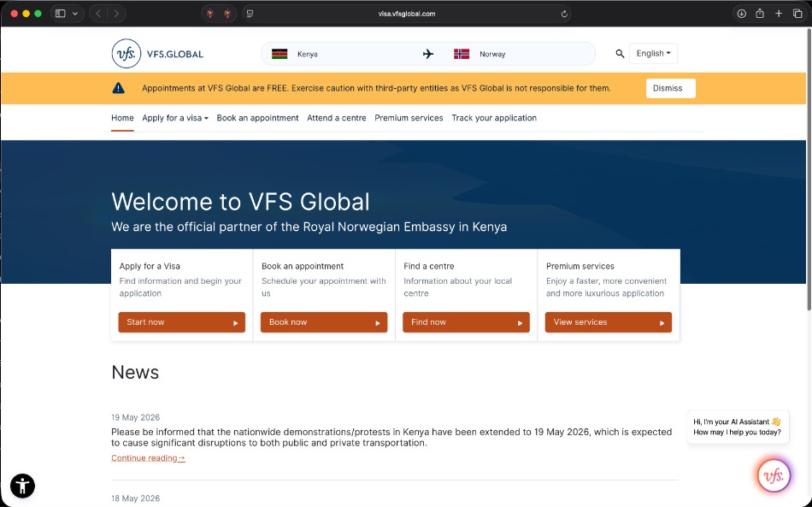Click the Apply for a Visa card title
The image size is (812, 507).
150,266
